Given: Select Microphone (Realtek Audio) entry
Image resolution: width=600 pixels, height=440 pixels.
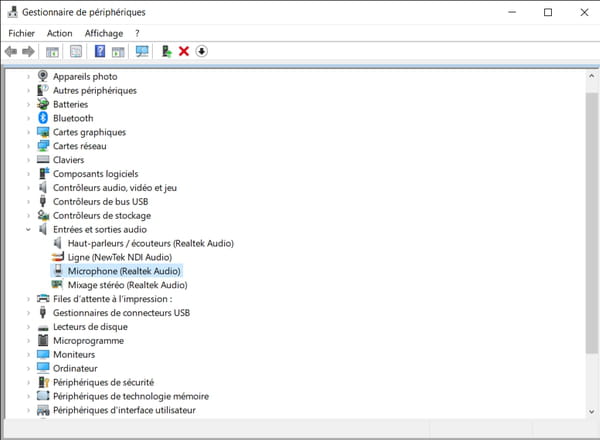Looking at the screenshot, I should (x=124, y=271).
